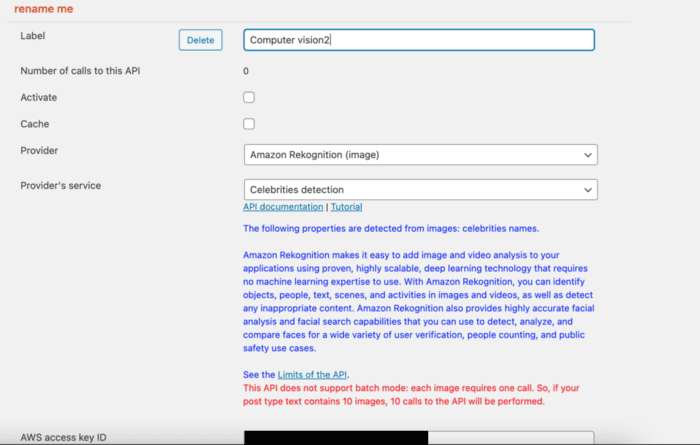Open the Provider dropdown showing Amazon Rekognition (image)
The image size is (700, 445).
click(x=421, y=155)
